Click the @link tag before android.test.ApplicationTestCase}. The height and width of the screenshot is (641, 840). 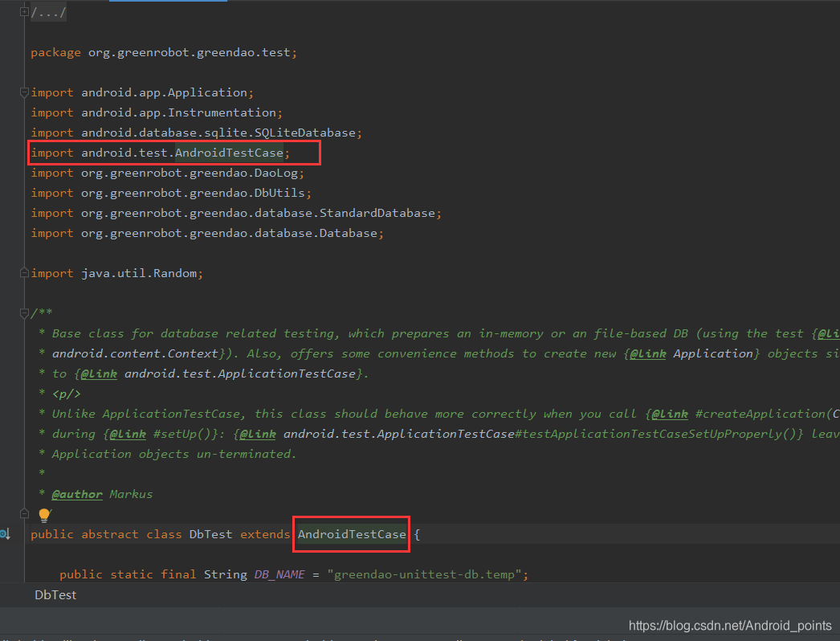pos(99,374)
